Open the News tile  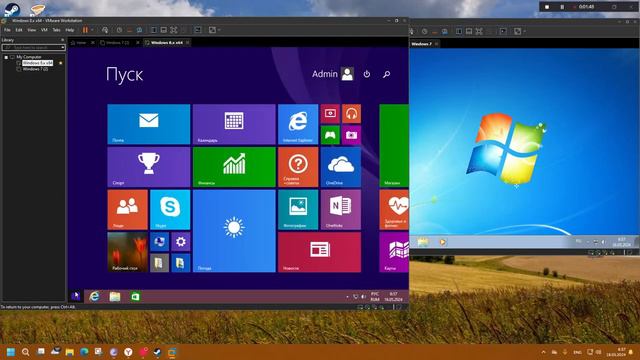[x=319, y=252]
